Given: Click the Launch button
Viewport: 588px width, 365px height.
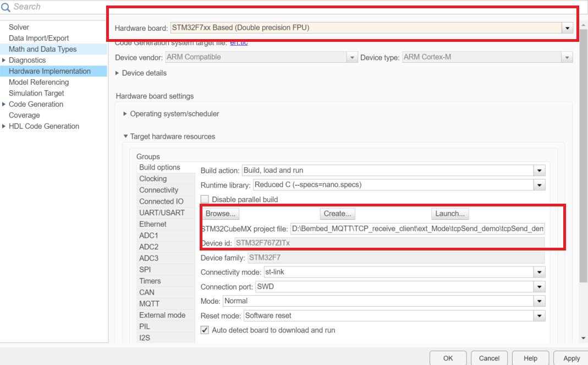Looking at the screenshot, I should [x=450, y=214].
